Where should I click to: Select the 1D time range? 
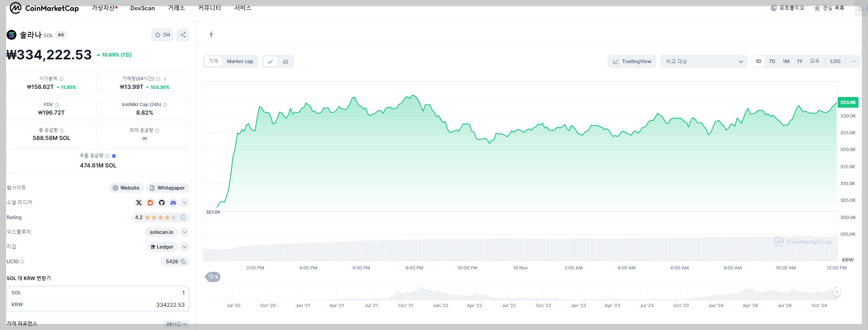tap(758, 61)
